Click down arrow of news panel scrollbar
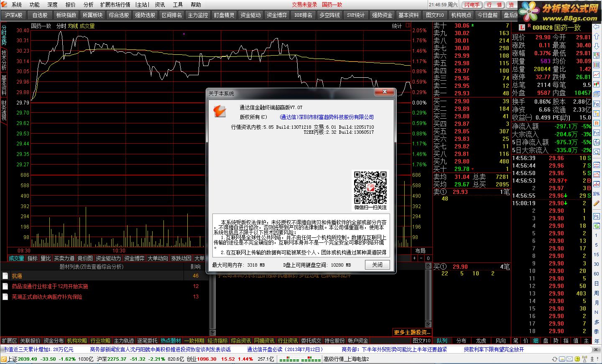 click(428, 324)
